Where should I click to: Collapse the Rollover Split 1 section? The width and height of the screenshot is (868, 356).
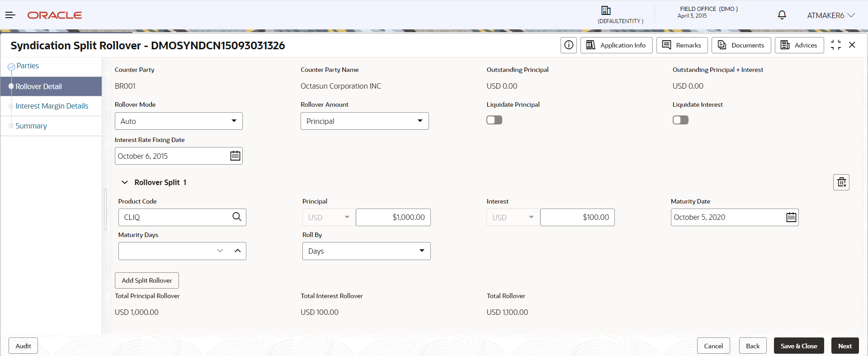coord(125,182)
